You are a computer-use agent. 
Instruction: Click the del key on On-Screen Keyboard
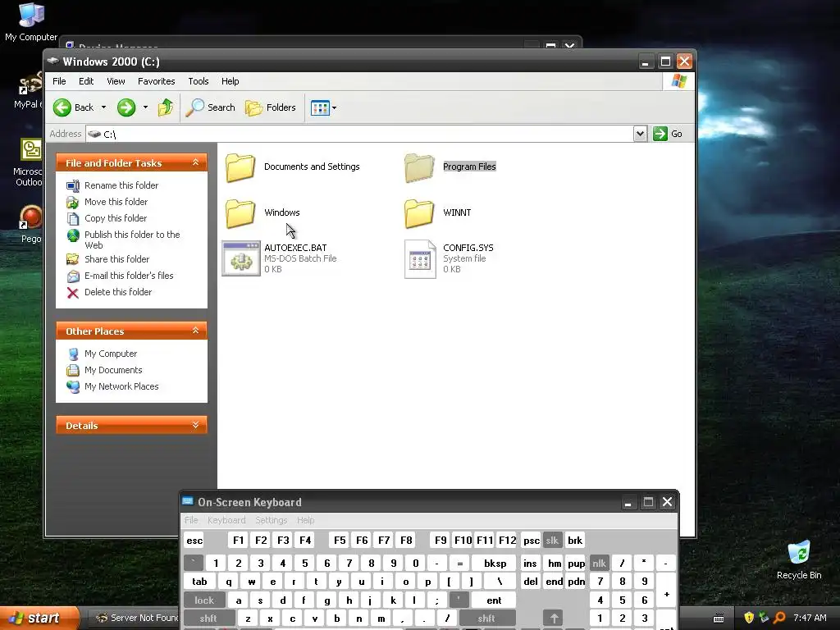click(x=531, y=582)
